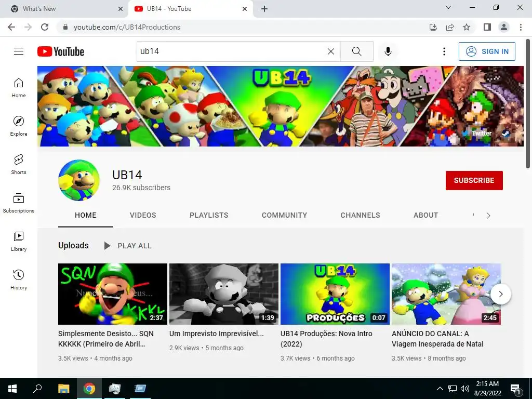Open Chrome side panel icon
Image resolution: width=532 pixels, height=399 pixels.
click(x=487, y=27)
